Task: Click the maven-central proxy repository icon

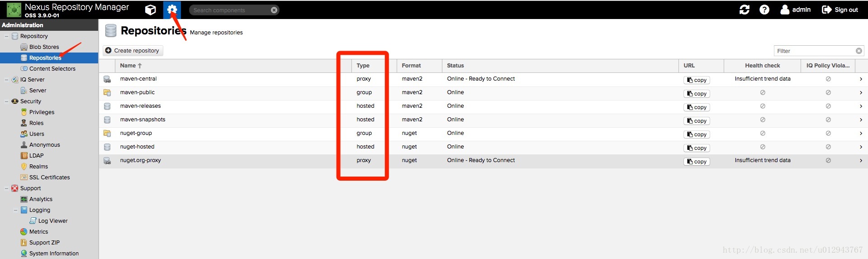Action: (107, 79)
